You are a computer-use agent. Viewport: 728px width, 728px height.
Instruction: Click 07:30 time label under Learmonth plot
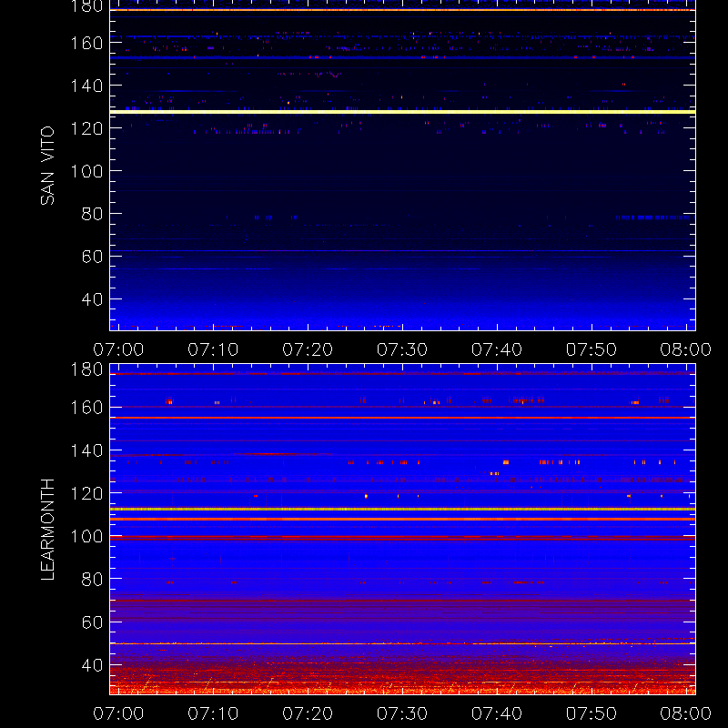click(x=402, y=713)
